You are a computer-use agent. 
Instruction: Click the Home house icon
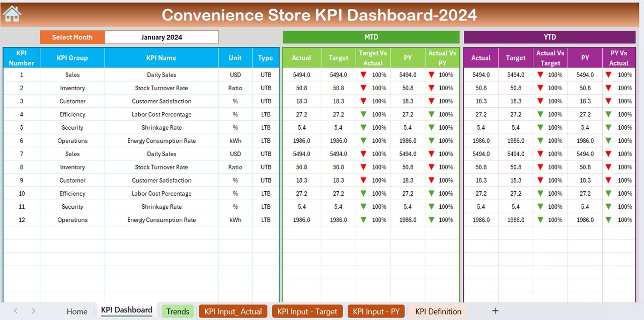pyautogui.click(x=12, y=14)
